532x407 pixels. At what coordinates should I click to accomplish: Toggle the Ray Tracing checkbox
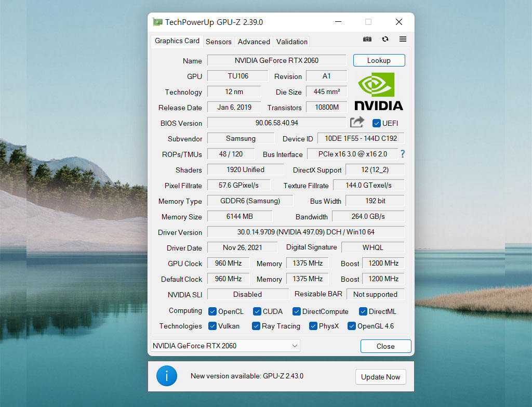(256, 326)
